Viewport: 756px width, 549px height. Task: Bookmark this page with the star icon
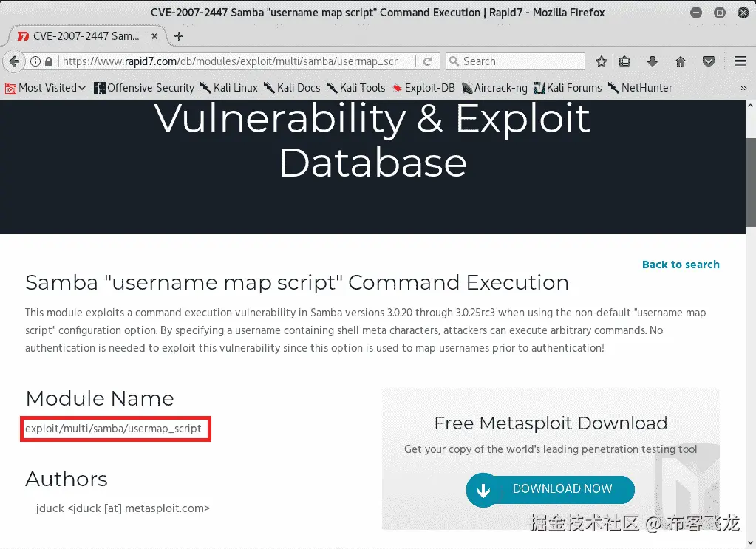tap(601, 61)
